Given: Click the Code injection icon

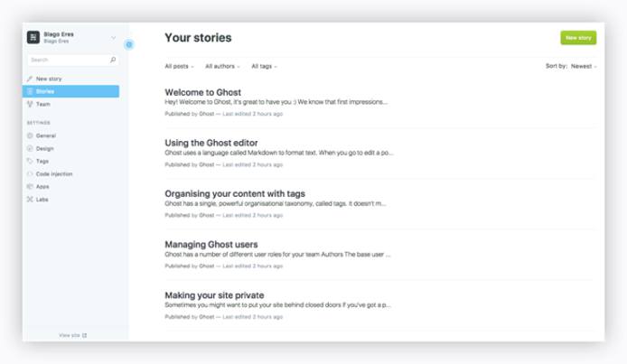Looking at the screenshot, I should pos(30,173).
